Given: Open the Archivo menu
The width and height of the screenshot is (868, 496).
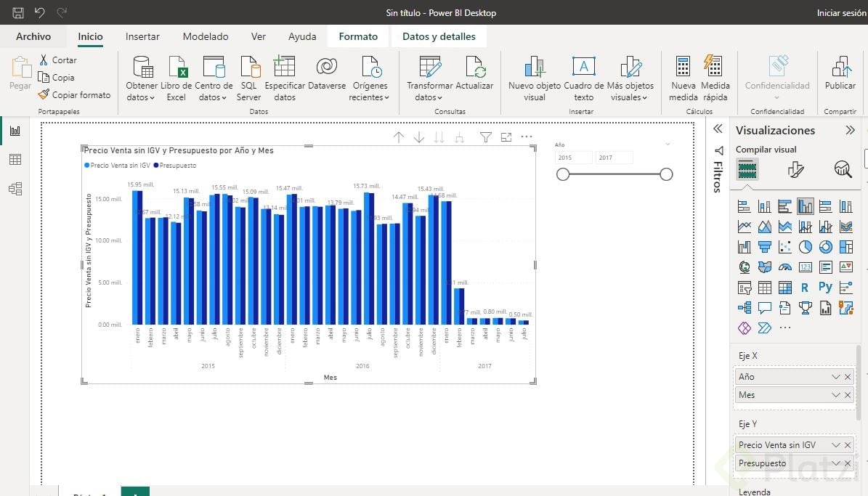Looking at the screenshot, I should (x=33, y=36).
